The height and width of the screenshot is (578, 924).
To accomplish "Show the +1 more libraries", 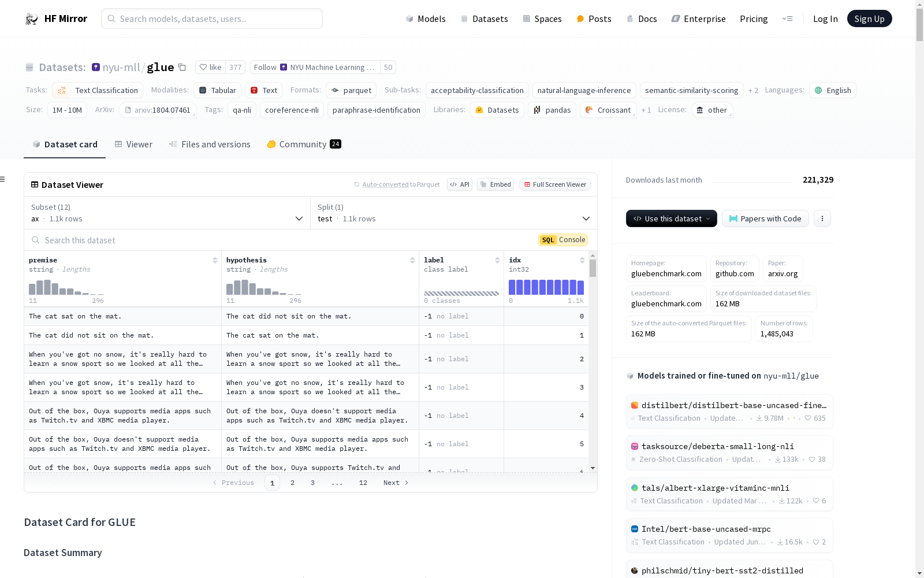I will click(646, 110).
